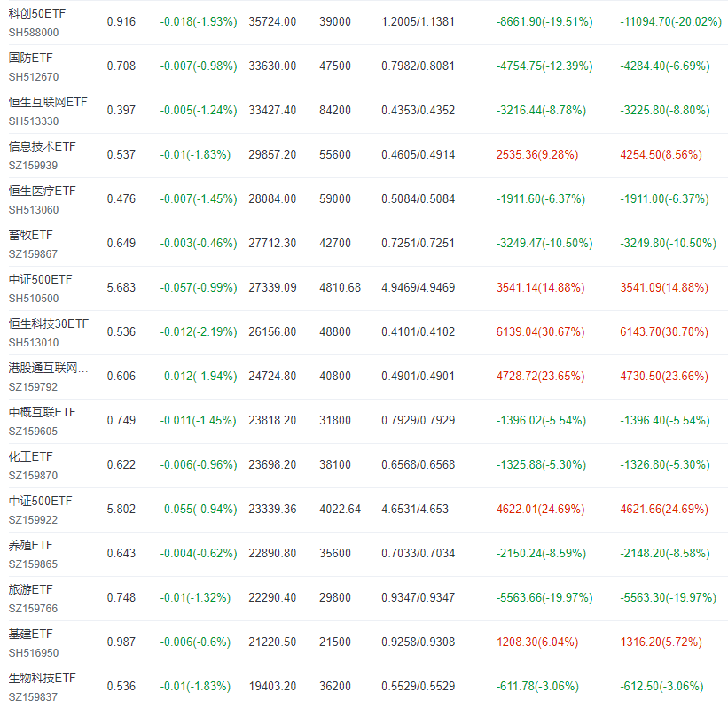728x708 pixels.
Task: Select code SZ159867
Action: point(33,253)
